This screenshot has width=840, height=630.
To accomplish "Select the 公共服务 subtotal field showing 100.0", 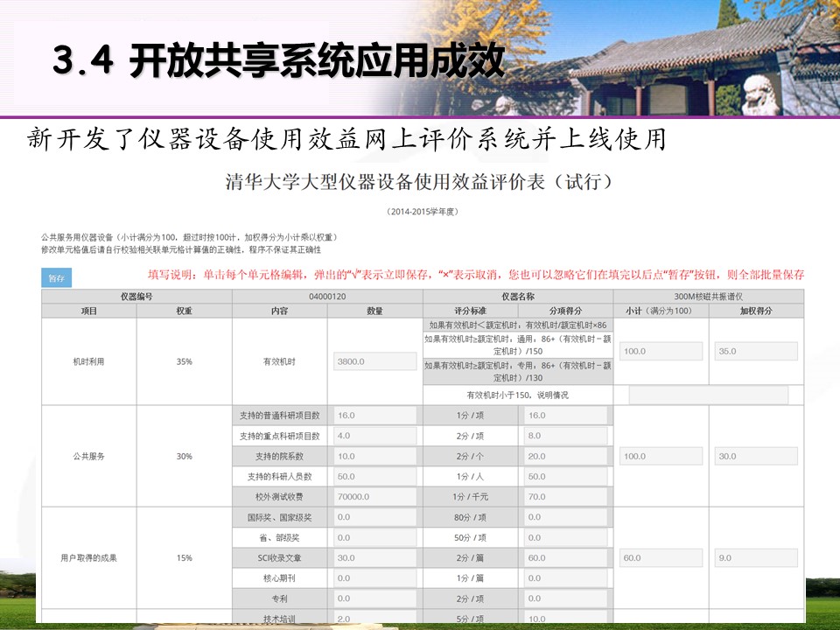I will pos(661,457).
